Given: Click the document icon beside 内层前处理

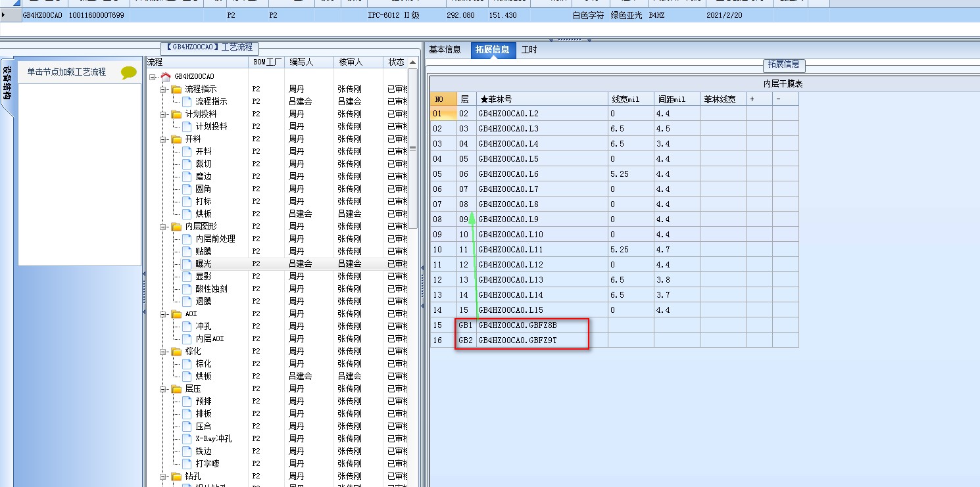Looking at the screenshot, I should click(187, 239).
